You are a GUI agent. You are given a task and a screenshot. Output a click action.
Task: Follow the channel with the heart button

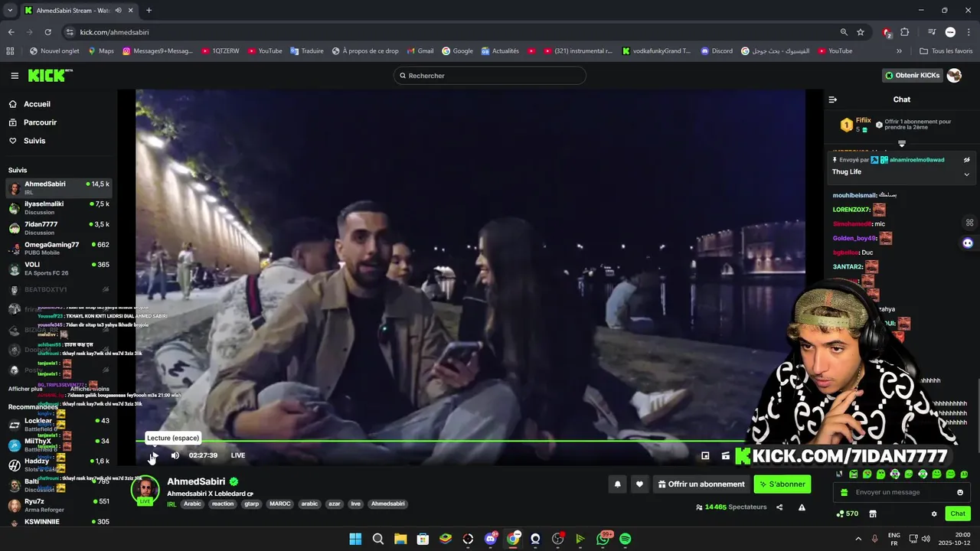point(639,484)
